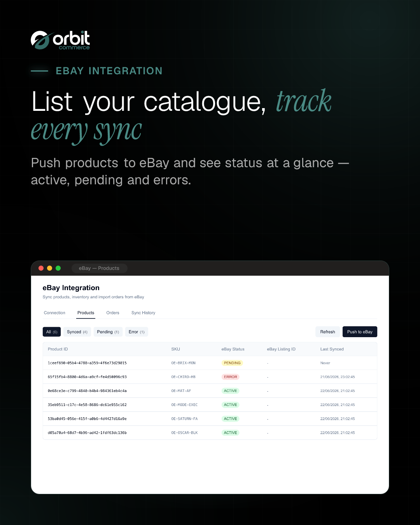Click the PENDING status badge
Image resolution: width=420 pixels, height=525 pixels.
(x=232, y=363)
